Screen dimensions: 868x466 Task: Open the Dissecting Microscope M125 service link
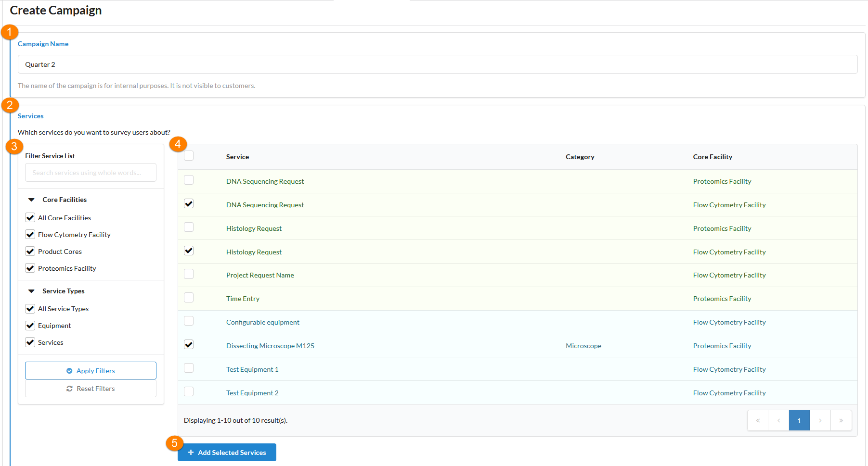tap(270, 346)
